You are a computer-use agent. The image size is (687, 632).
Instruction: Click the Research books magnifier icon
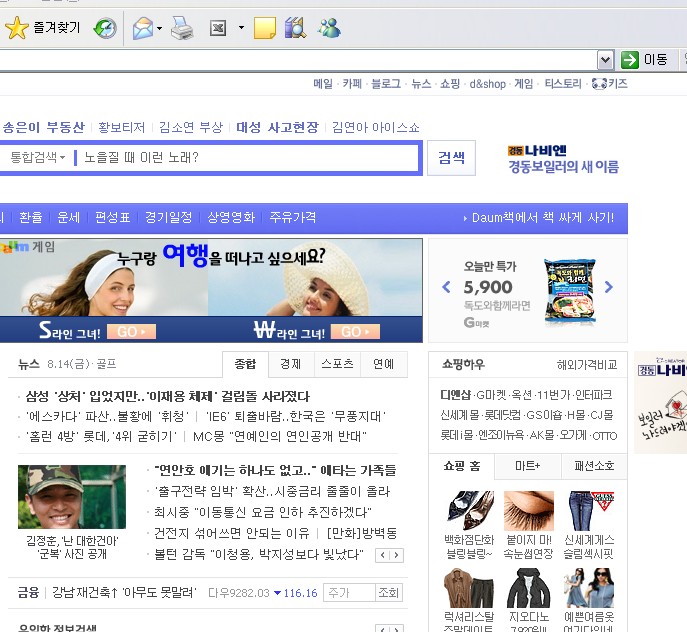pos(295,28)
